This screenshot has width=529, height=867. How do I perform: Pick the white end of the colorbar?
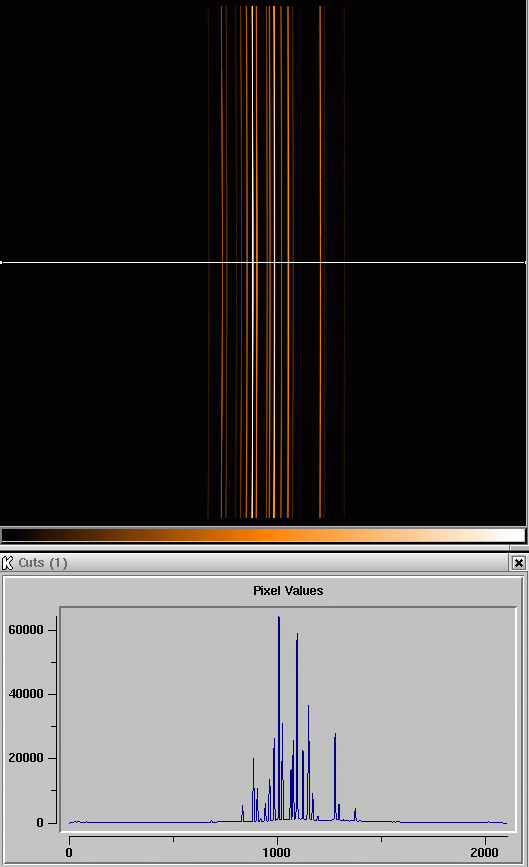[x=517, y=535]
